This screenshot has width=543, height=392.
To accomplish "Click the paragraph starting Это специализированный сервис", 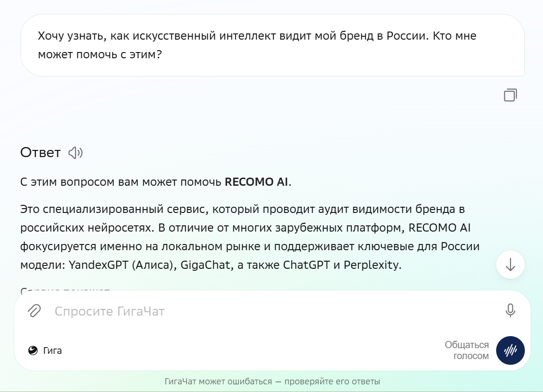I will (250, 237).
